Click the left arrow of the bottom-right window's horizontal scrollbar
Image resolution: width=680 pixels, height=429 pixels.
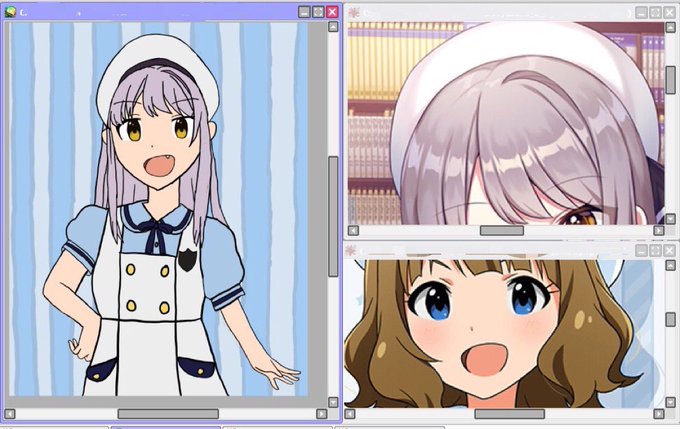(x=350, y=414)
